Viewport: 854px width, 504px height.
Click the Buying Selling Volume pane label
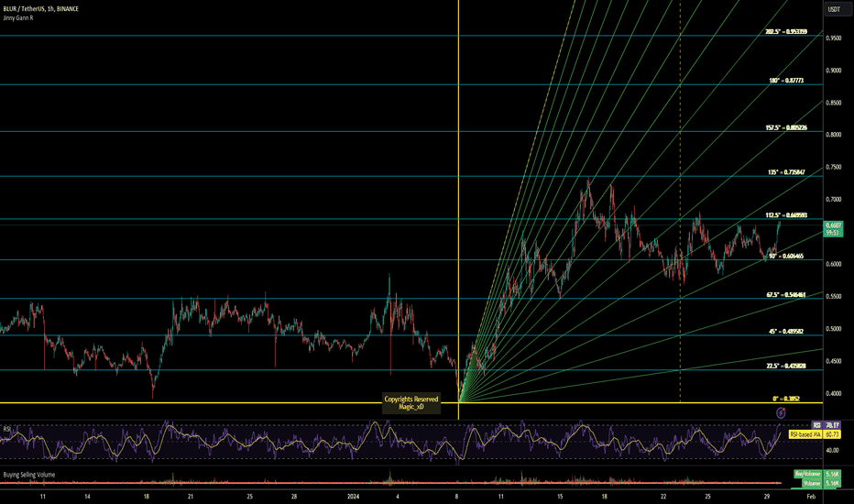tap(29, 475)
